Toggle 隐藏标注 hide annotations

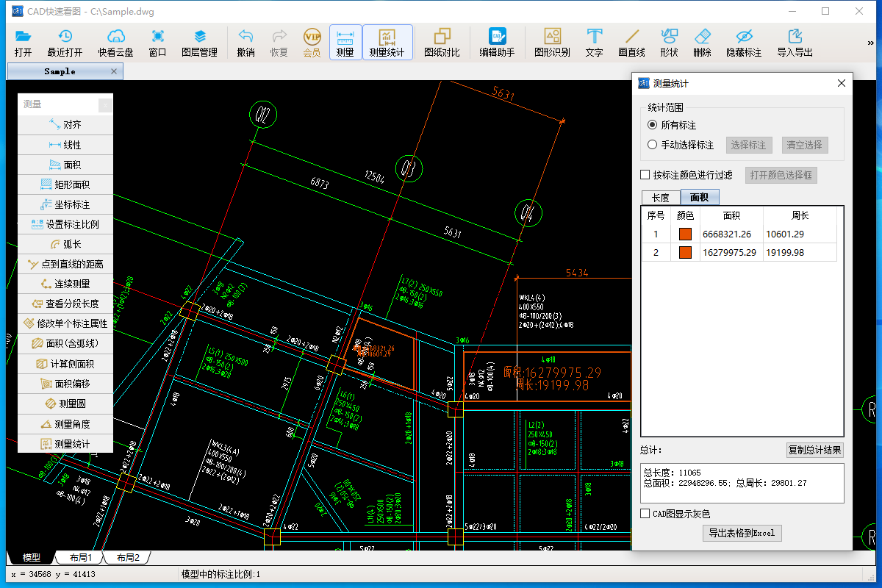[744, 43]
